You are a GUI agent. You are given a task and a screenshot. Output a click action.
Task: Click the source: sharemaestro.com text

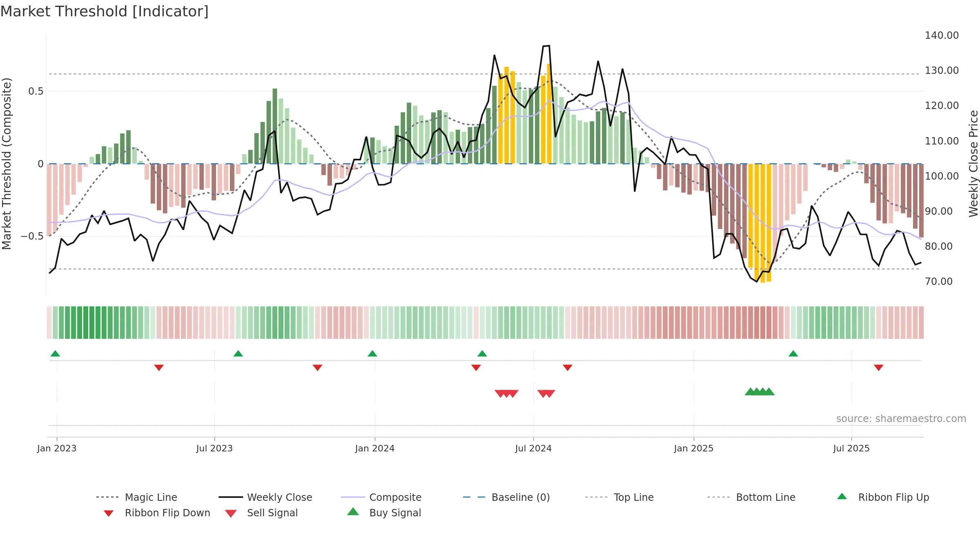[x=901, y=419]
